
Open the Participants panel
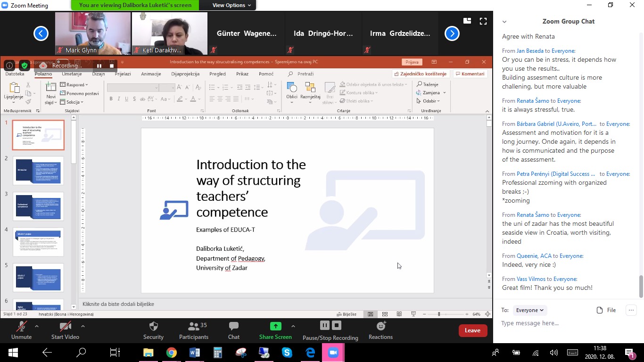coord(193,330)
